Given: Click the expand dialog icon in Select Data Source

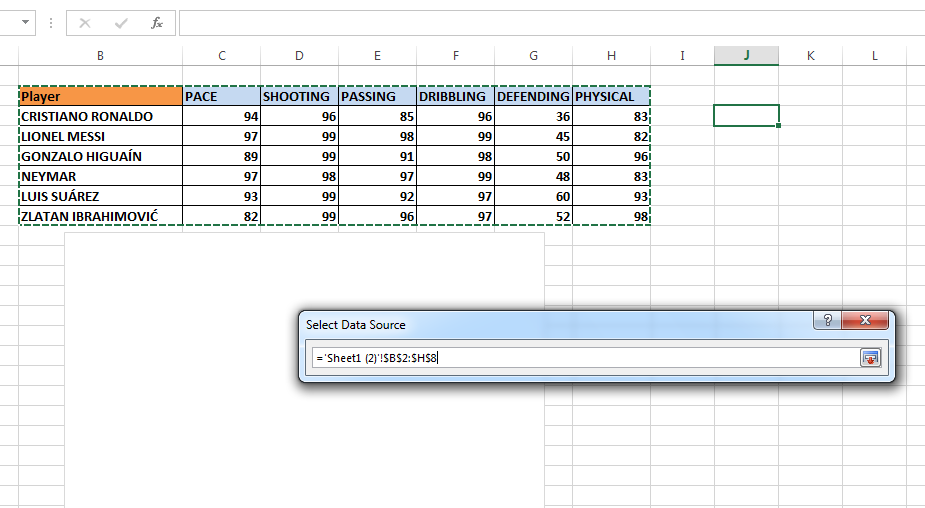Looking at the screenshot, I should coord(870,358).
